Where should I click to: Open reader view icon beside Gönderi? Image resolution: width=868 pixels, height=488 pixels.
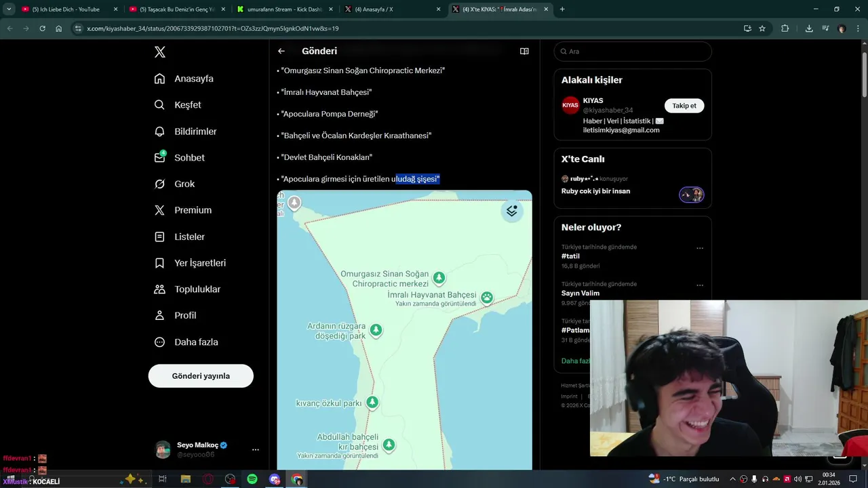tap(524, 51)
